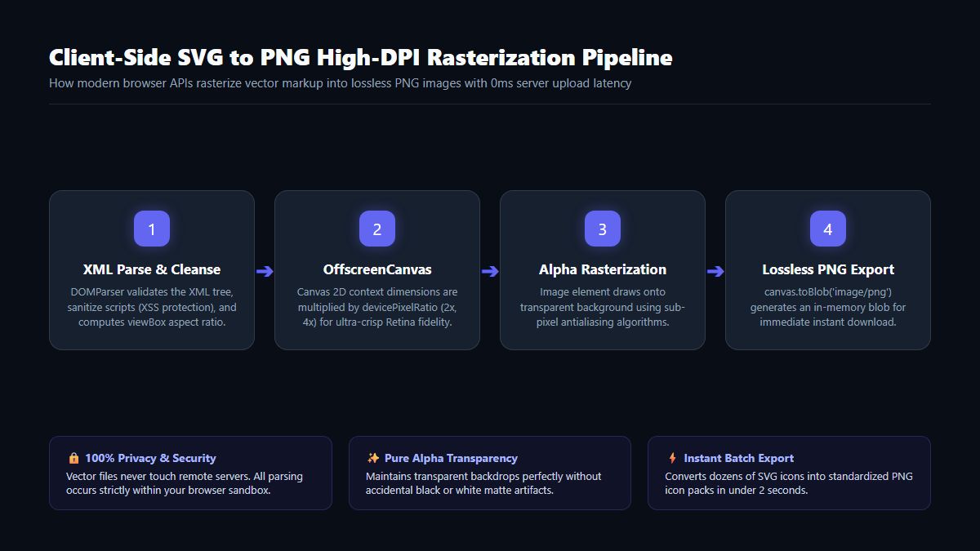Click the Pure Alpha Transparency title
The width and height of the screenshot is (980, 551).
click(451, 458)
